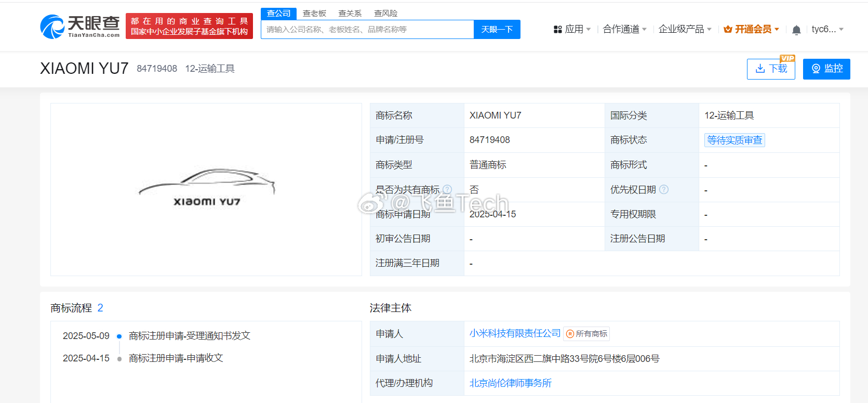Click the XIAOMI YU7 page title

(x=84, y=69)
